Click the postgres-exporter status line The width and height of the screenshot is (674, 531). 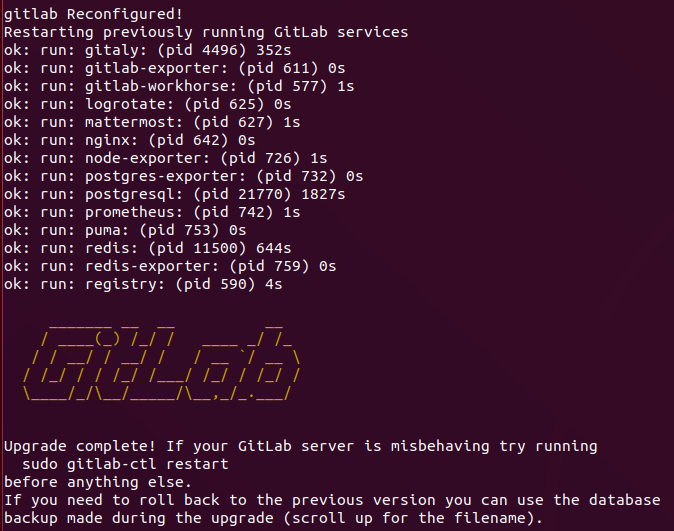pyautogui.click(x=184, y=177)
